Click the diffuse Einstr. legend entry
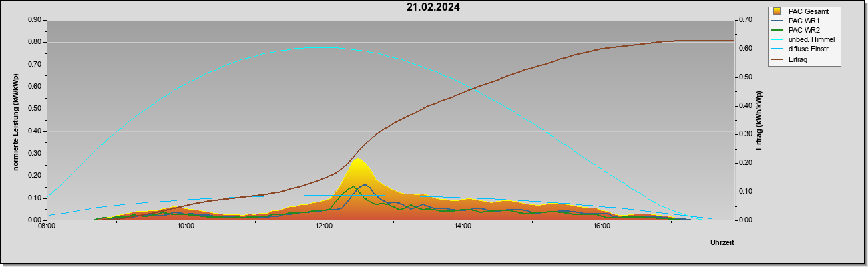This screenshot has height=267, width=868. pos(801,49)
